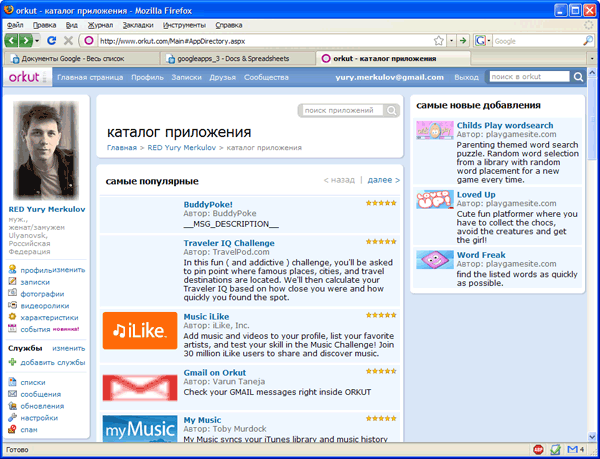Click the app search magnifier button
Image resolution: width=600 pixels, height=459 pixels.
point(391,111)
